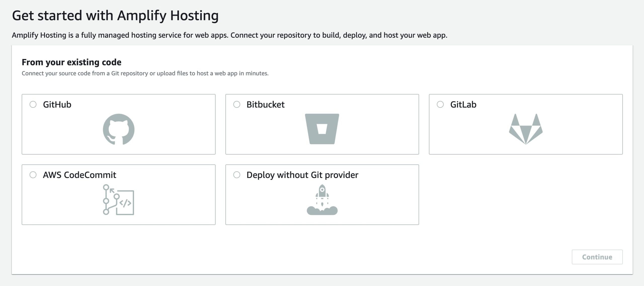Click the Bitbucket label text
The height and width of the screenshot is (286, 644).
click(265, 105)
